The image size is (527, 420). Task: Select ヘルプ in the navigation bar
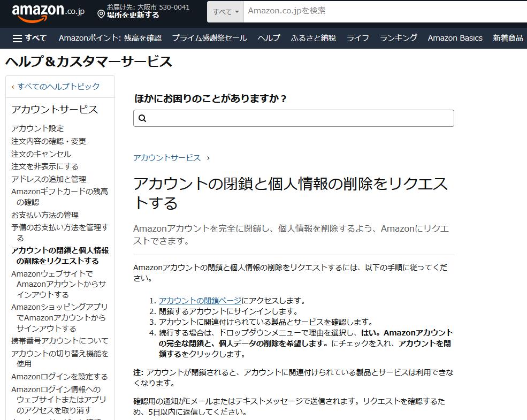point(269,38)
